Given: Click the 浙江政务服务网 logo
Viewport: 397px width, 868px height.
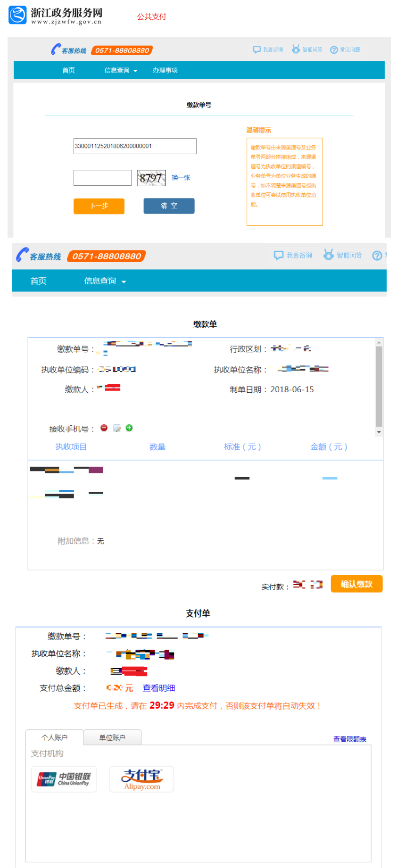Looking at the screenshot, I should (x=55, y=15).
